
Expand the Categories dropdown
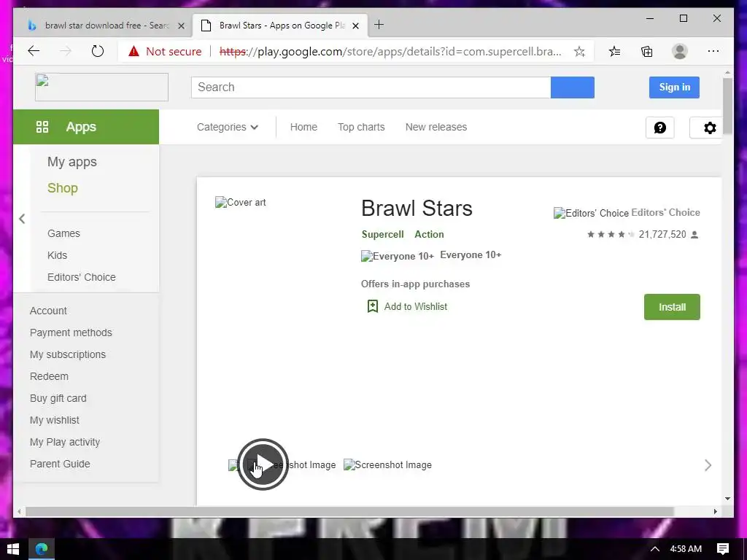click(x=228, y=127)
